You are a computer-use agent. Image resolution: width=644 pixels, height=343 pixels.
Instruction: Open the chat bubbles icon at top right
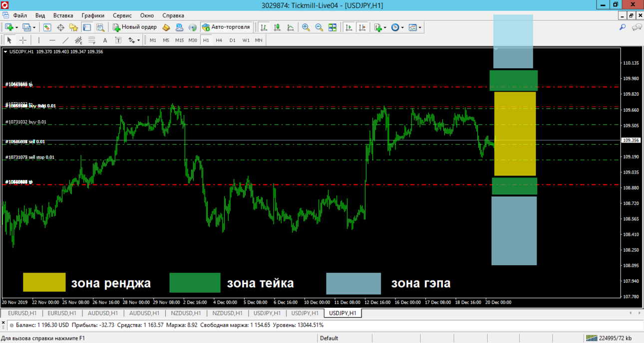(x=637, y=27)
